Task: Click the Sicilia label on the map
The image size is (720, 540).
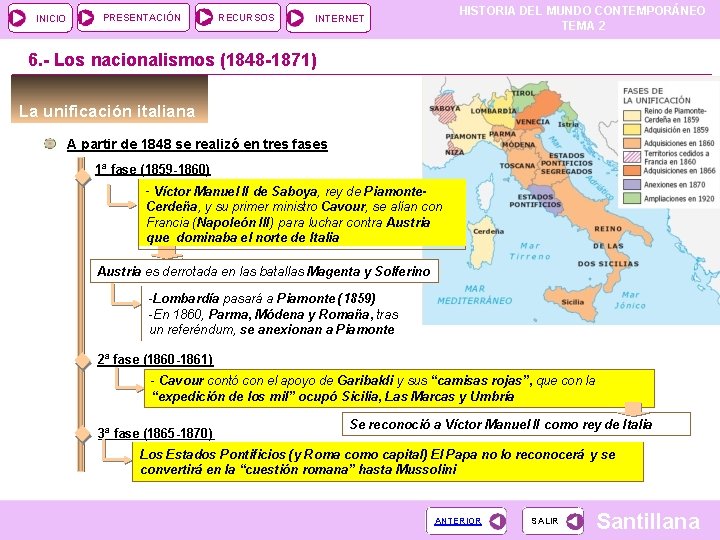Action: pyautogui.click(x=573, y=302)
